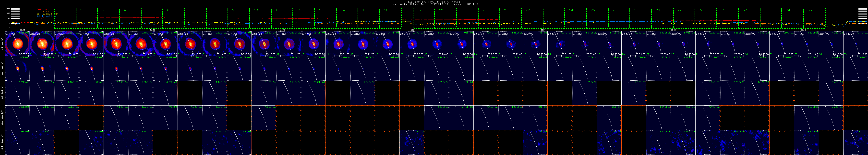
Task: Open the 3–6 keV image starting 23:15:28
Action: pyautogui.click(x=214, y=44)
